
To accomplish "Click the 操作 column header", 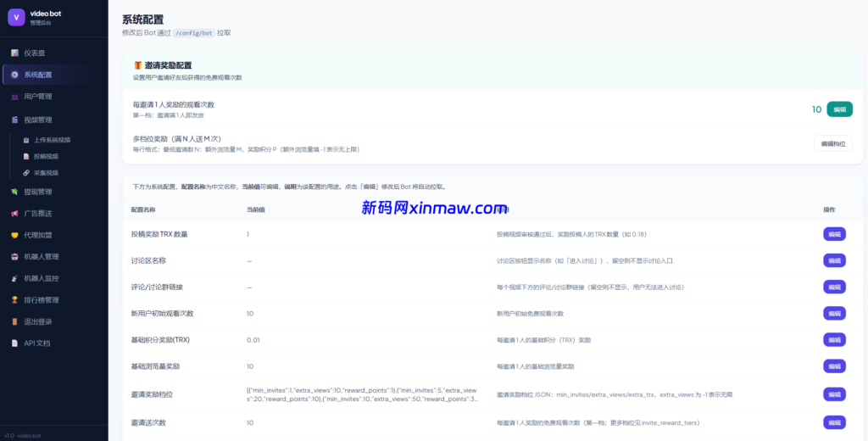I will tap(829, 210).
